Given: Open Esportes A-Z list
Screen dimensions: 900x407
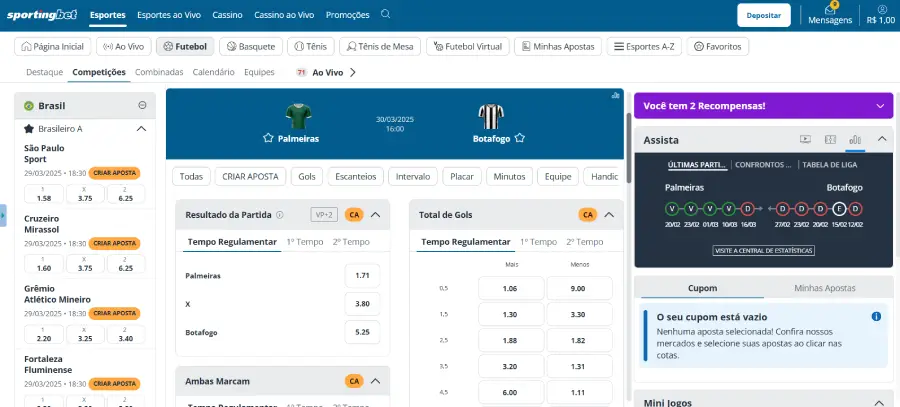Looking at the screenshot, I should tap(644, 46).
